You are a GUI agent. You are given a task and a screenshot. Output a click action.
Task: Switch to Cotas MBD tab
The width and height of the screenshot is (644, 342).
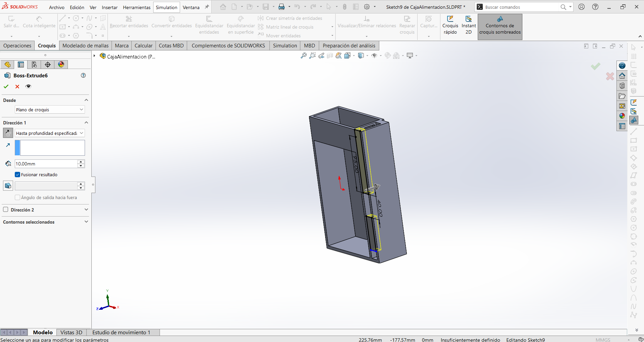(171, 46)
